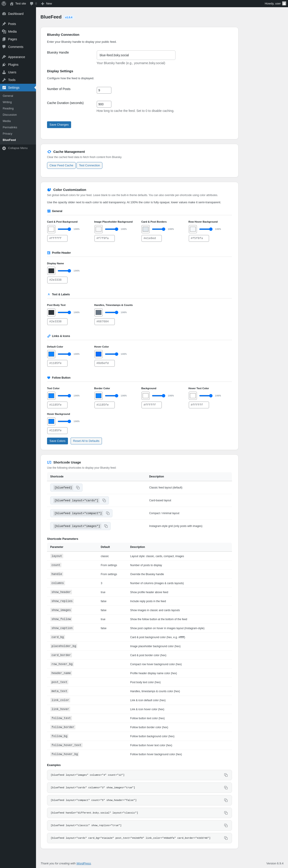Focus the Number of Posts field

(x=104, y=90)
